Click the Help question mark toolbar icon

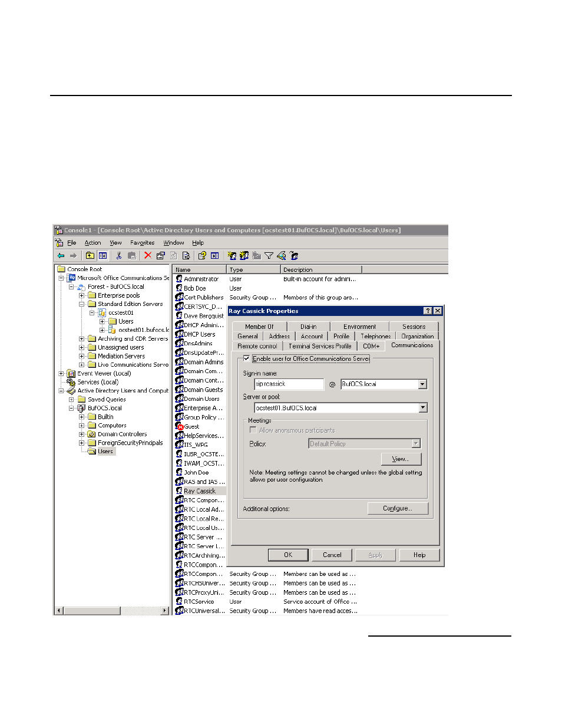pyautogui.click(x=202, y=256)
